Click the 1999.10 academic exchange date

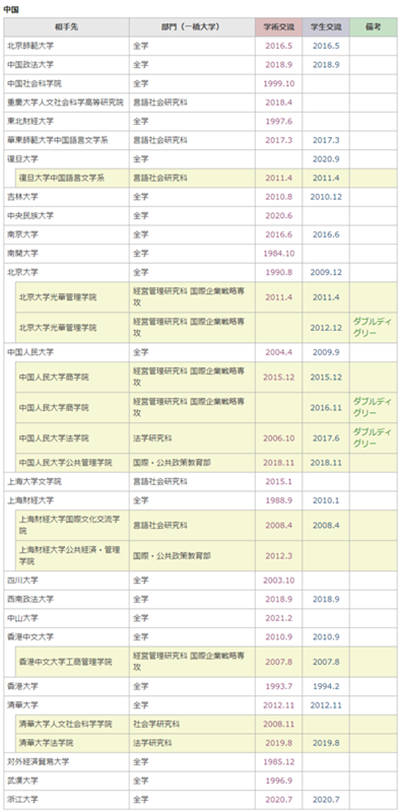coord(278,83)
